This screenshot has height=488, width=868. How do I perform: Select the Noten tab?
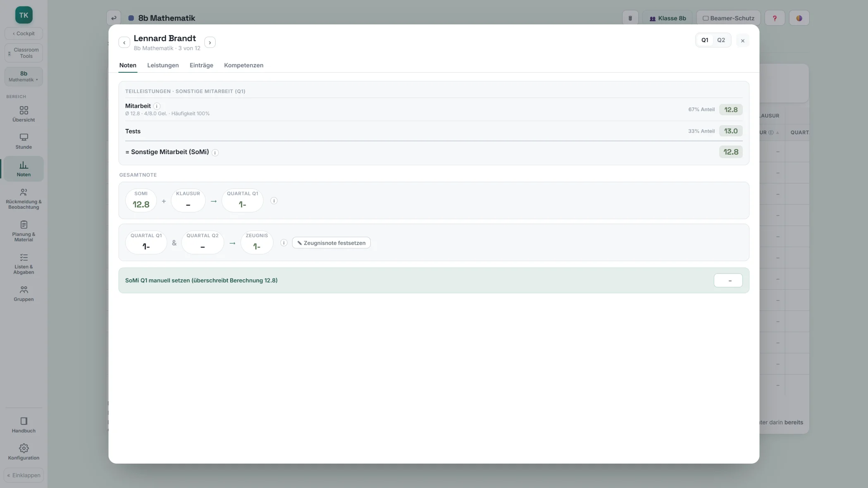click(128, 65)
